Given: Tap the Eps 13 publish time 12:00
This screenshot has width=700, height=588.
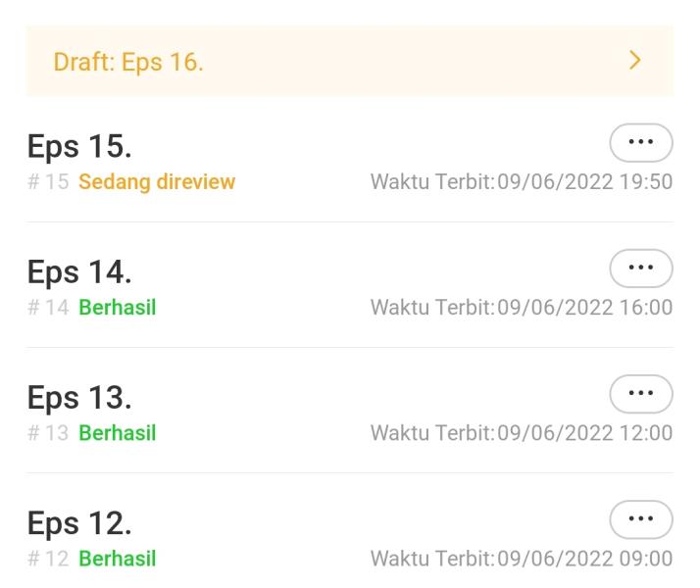Looking at the screenshot, I should point(521,433).
